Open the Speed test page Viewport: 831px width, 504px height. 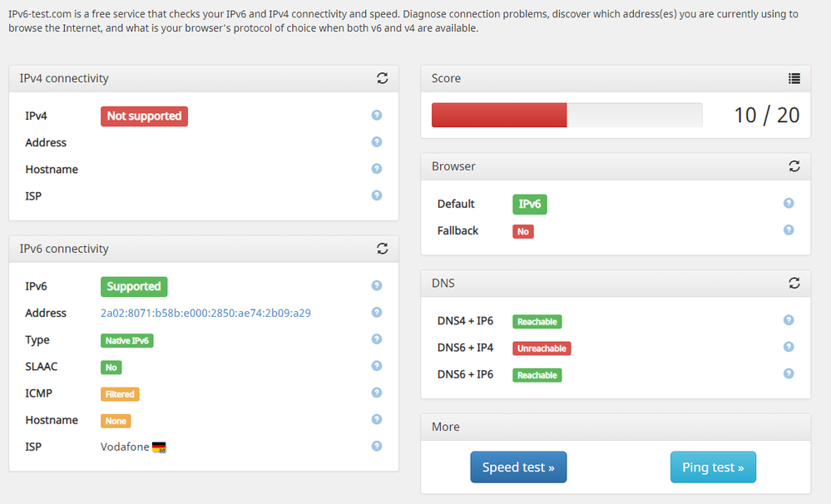[518, 467]
